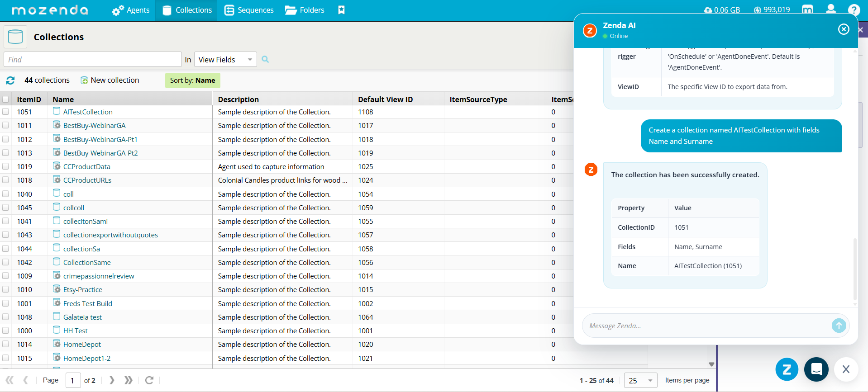Create a New collection

110,80
